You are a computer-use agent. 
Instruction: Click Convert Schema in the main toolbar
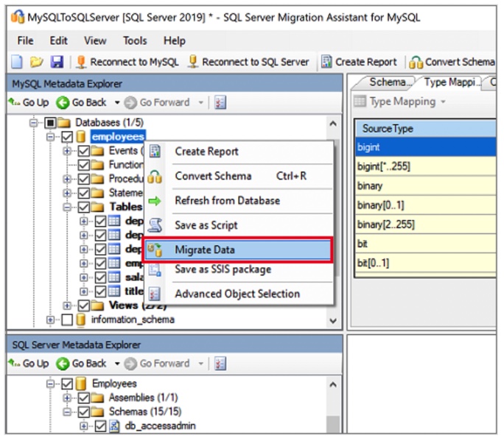point(452,62)
